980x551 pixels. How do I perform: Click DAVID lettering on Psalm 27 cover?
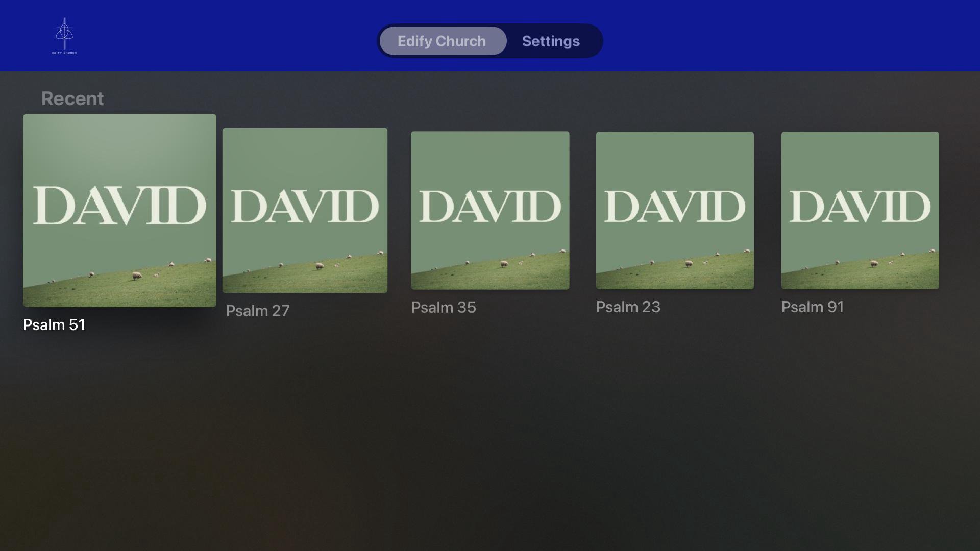pyautogui.click(x=305, y=206)
